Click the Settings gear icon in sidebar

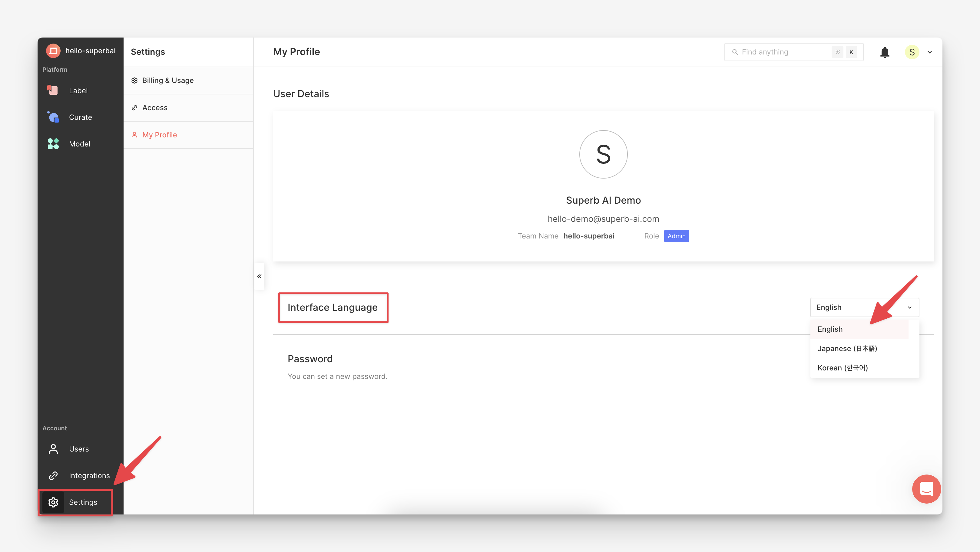[53, 502]
